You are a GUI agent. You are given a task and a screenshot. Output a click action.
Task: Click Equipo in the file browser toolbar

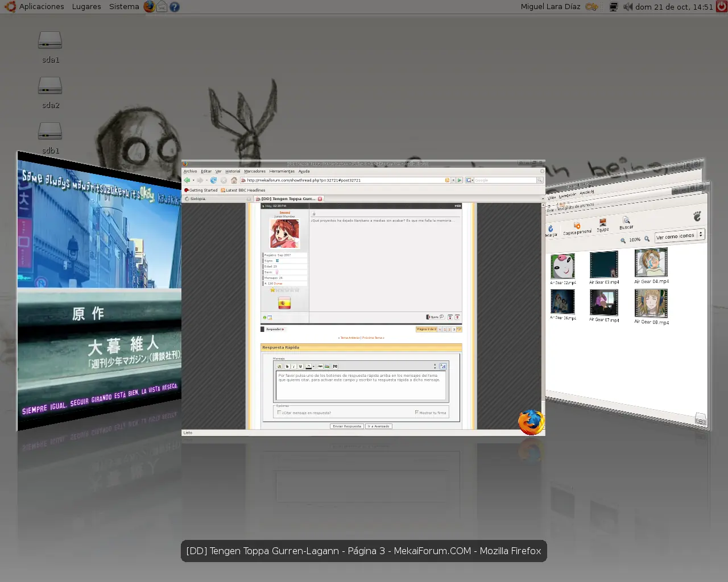click(603, 225)
